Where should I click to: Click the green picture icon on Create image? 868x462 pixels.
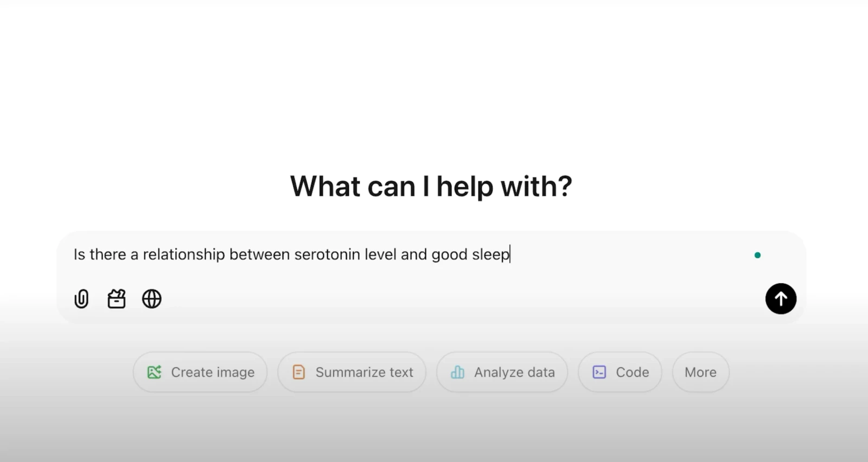coord(155,372)
